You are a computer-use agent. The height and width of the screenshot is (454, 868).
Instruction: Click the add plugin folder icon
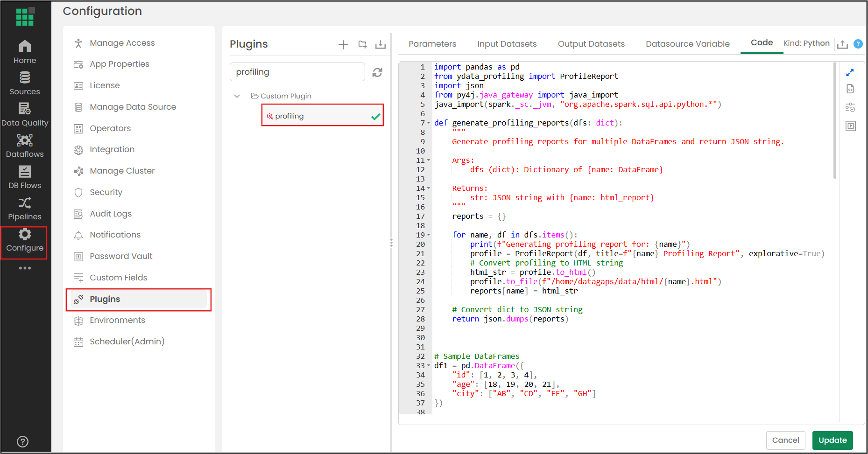[362, 44]
